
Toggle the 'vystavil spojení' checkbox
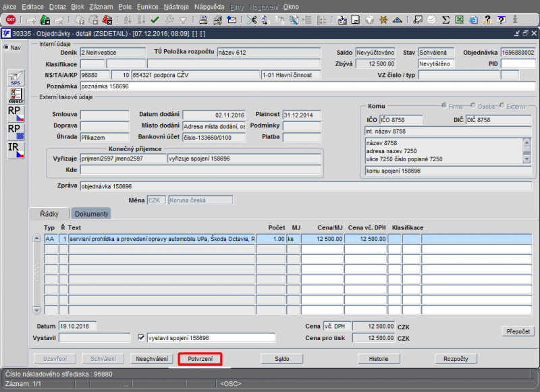click(x=142, y=338)
